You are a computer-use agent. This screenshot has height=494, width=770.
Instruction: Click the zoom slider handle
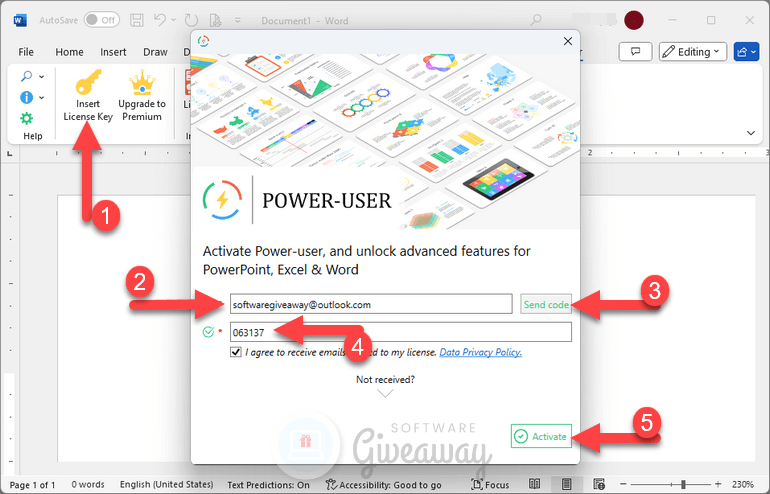click(x=683, y=485)
